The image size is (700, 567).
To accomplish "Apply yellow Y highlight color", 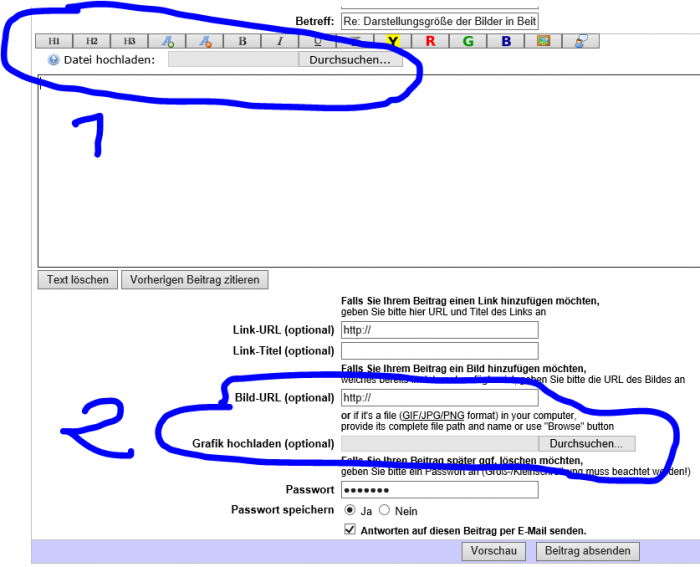I will point(393,41).
